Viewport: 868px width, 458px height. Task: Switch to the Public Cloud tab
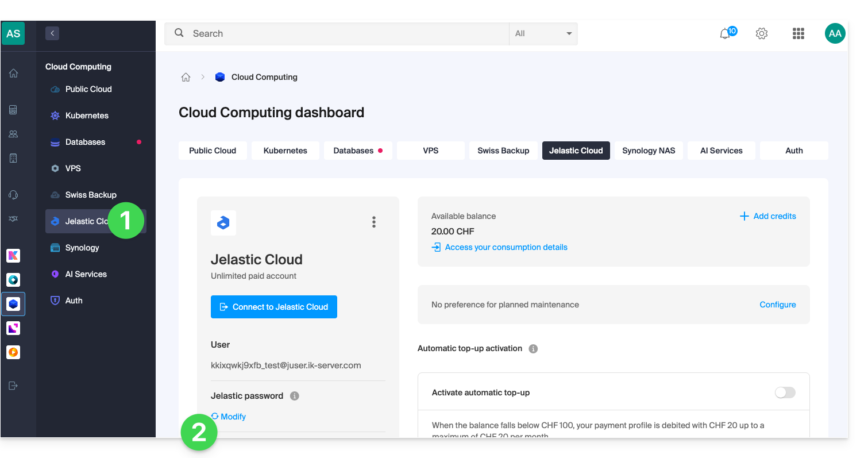213,151
